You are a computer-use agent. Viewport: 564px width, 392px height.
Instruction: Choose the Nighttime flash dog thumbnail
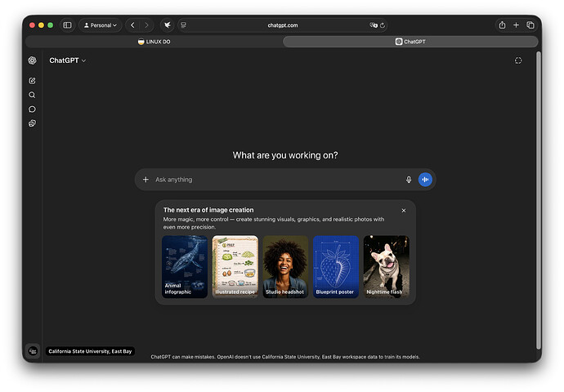coord(387,266)
